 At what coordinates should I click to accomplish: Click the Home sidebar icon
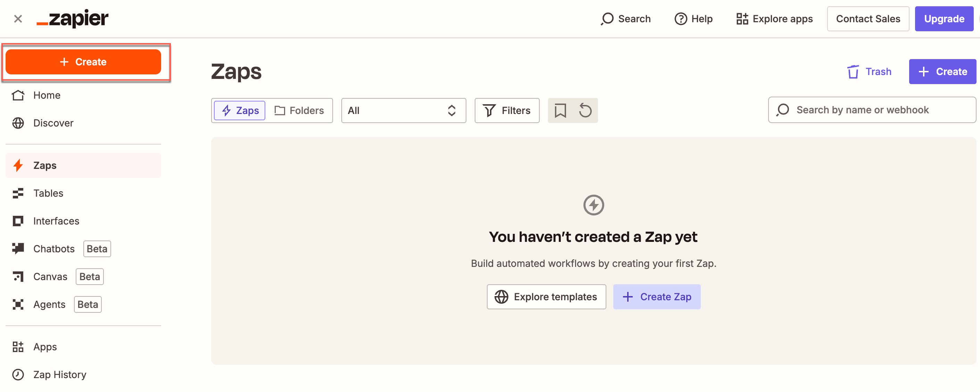19,95
